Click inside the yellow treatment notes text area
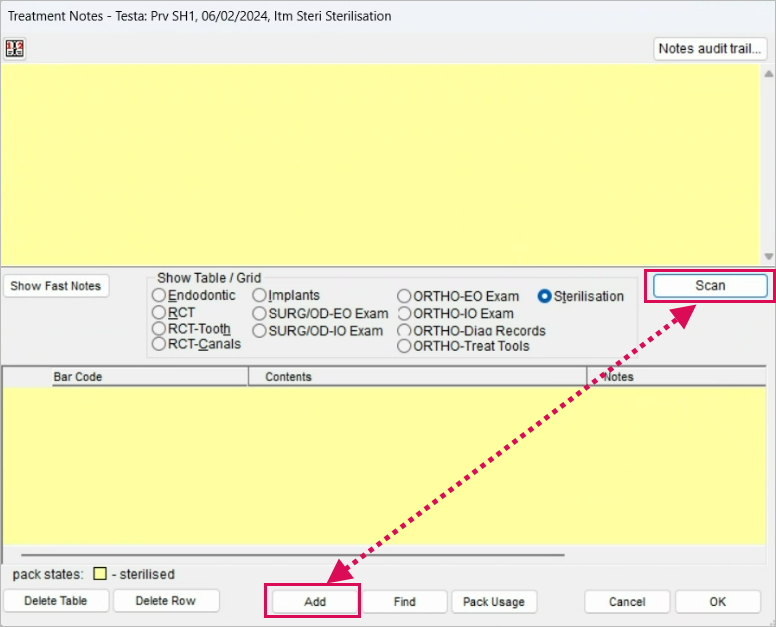 [380, 164]
